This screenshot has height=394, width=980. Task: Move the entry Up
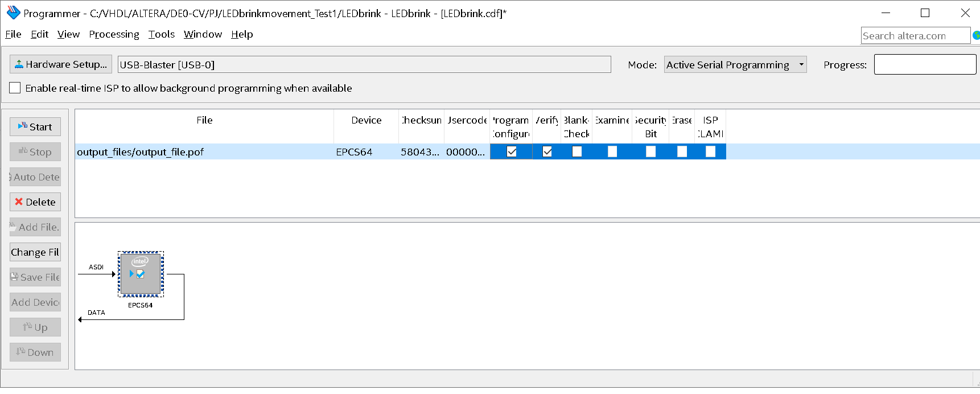click(x=35, y=327)
